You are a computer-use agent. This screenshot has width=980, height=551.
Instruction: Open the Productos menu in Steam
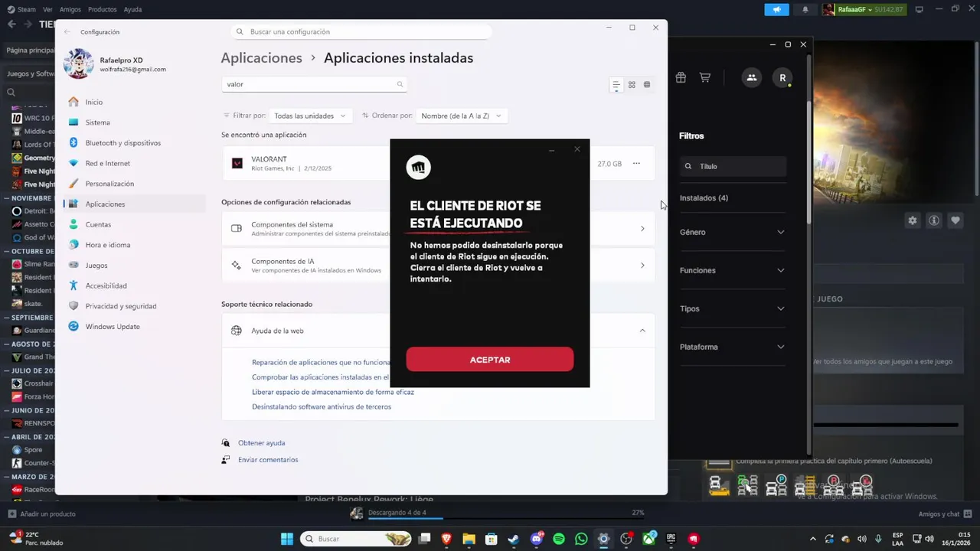coord(103,9)
